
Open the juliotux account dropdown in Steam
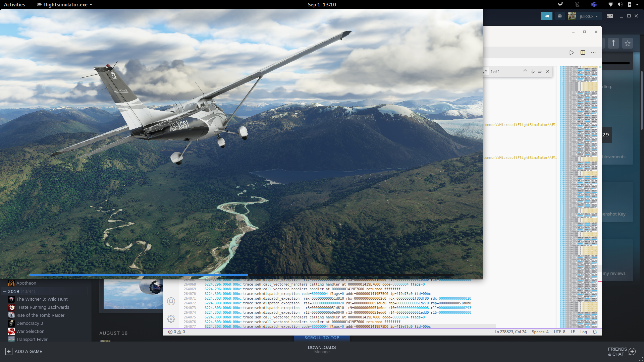[x=584, y=16]
